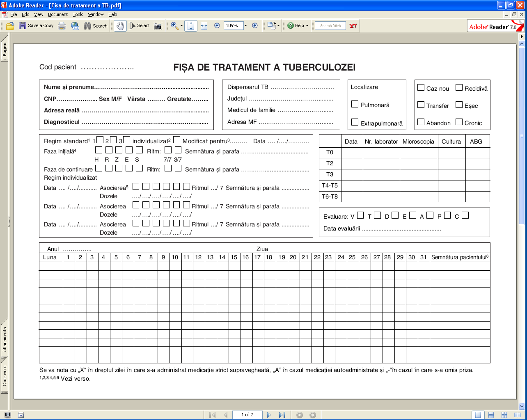Open the File menu

point(14,14)
